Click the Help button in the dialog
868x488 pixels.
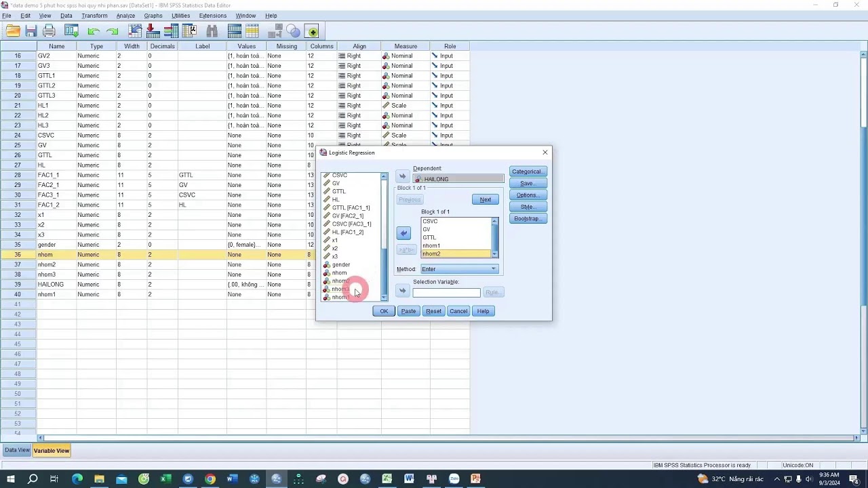click(483, 311)
